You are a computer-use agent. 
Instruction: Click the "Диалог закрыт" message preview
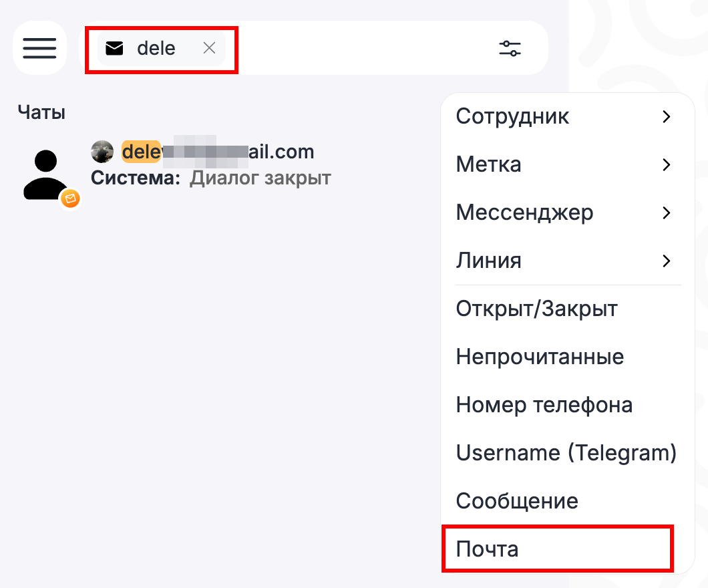(x=260, y=178)
